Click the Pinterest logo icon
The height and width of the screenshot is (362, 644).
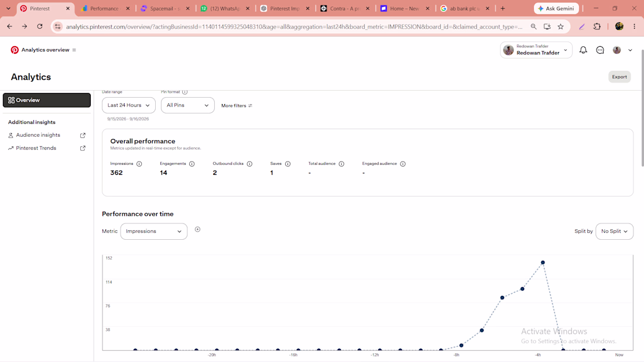[15, 50]
